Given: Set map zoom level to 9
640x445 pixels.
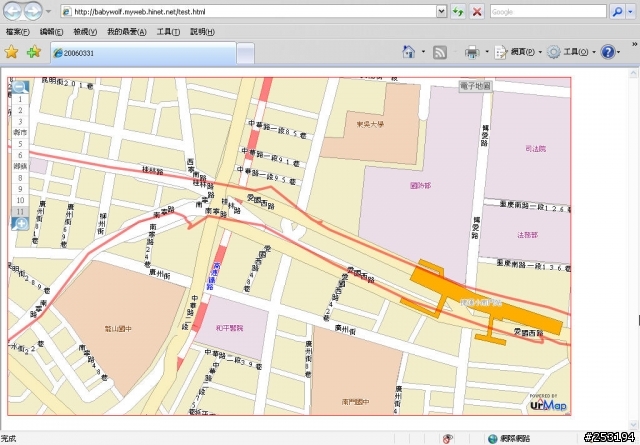Looking at the screenshot, I should [20, 189].
